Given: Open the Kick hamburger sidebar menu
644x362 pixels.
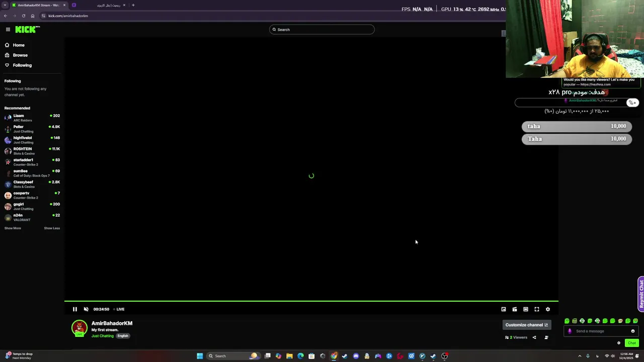Looking at the screenshot, I should coord(8,30).
